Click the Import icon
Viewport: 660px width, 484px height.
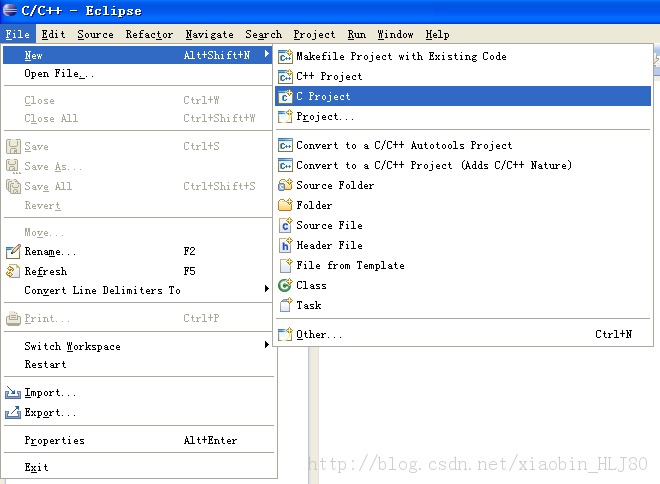point(13,393)
